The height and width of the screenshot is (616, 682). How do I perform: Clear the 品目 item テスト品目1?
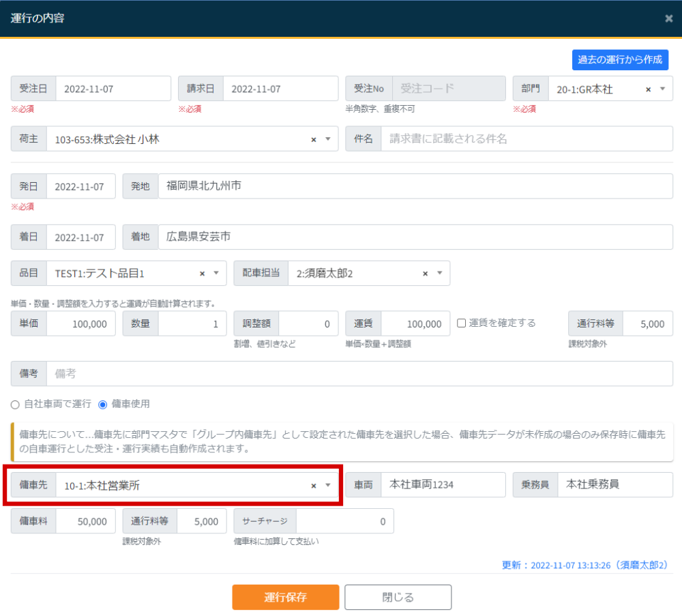click(x=203, y=273)
